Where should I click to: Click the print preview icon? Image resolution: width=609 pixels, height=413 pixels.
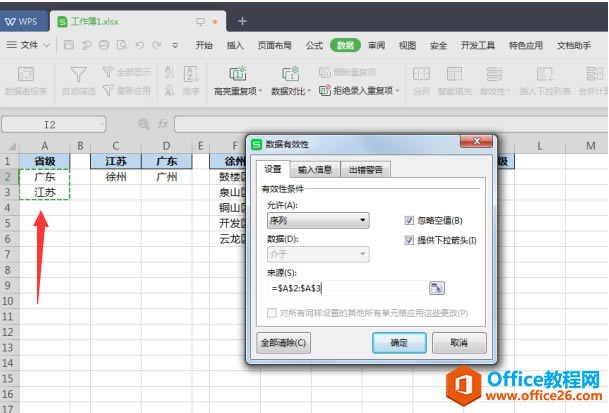122,45
